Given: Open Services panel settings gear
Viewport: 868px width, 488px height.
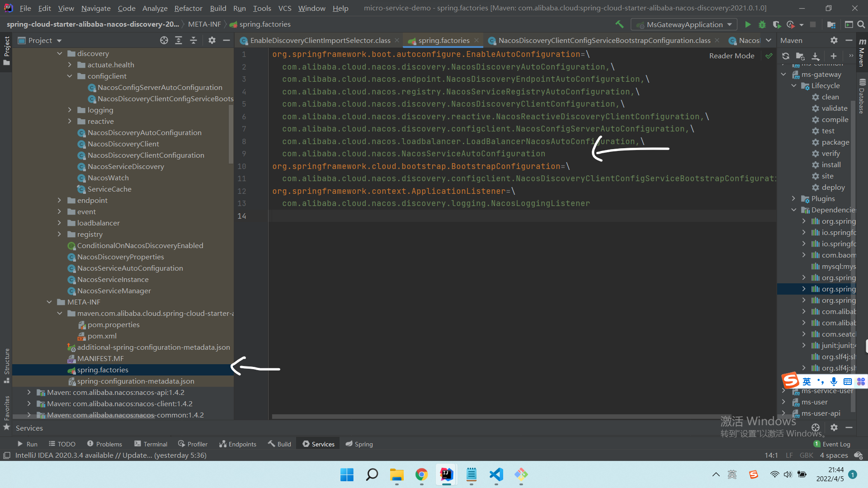Looking at the screenshot, I should (x=834, y=427).
